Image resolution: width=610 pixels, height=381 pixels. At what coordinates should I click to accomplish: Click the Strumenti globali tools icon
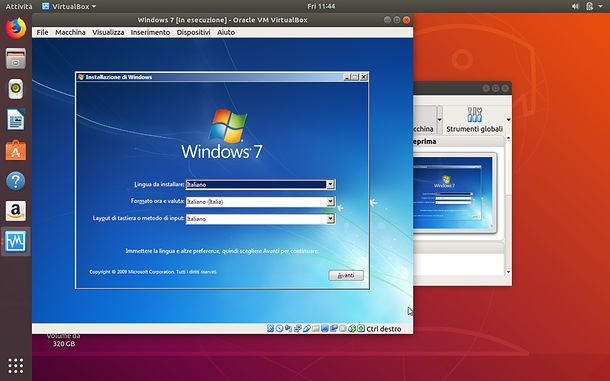pos(475,115)
